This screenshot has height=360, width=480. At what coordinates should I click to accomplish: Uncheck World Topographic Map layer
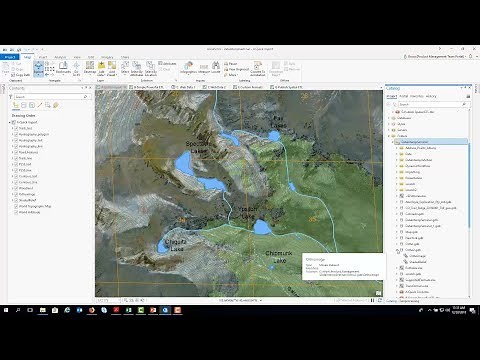click(16, 206)
